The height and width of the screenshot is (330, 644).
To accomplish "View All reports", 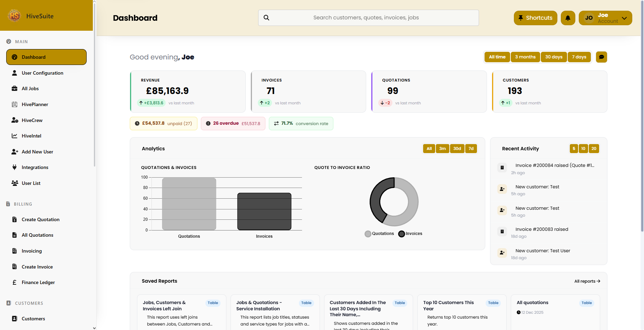I will pyautogui.click(x=587, y=281).
